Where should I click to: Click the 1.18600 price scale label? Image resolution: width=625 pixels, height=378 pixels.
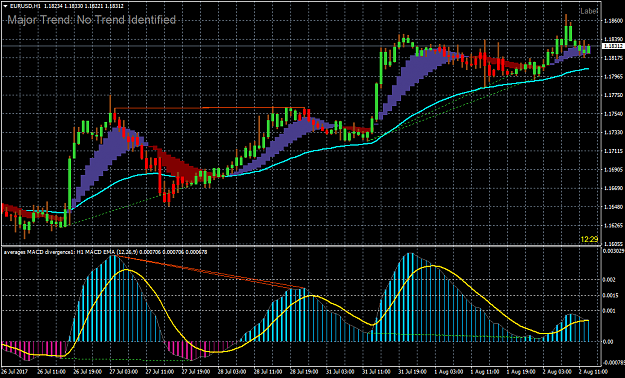pyautogui.click(x=613, y=20)
